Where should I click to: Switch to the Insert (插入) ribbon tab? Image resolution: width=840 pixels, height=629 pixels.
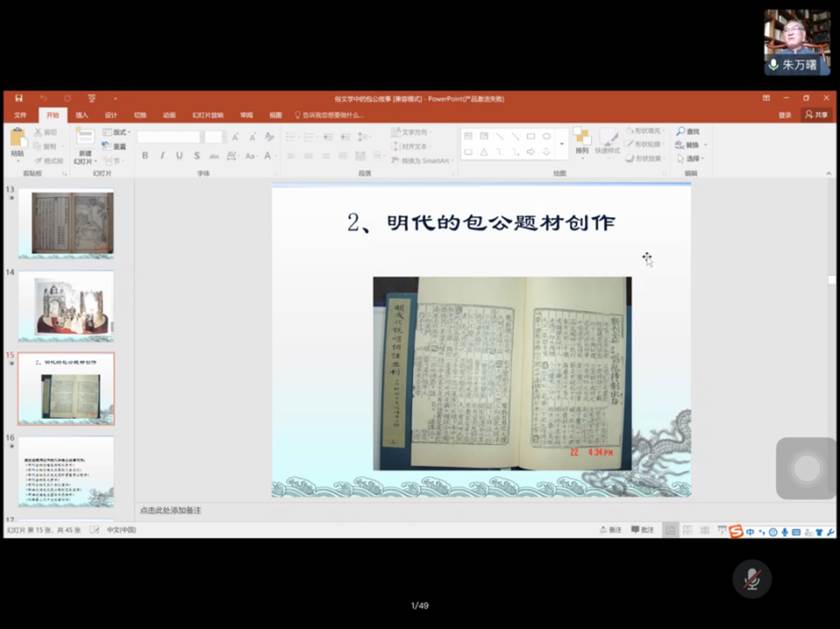pos(81,115)
